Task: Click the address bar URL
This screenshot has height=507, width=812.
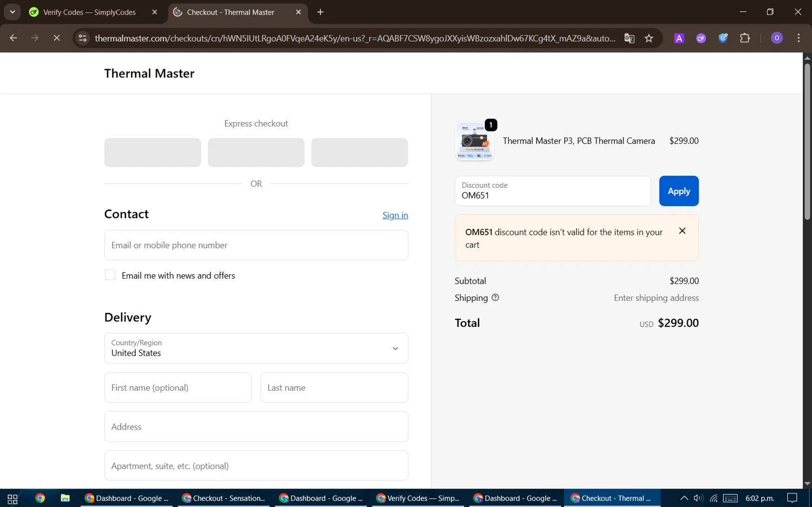Action: [355, 38]
